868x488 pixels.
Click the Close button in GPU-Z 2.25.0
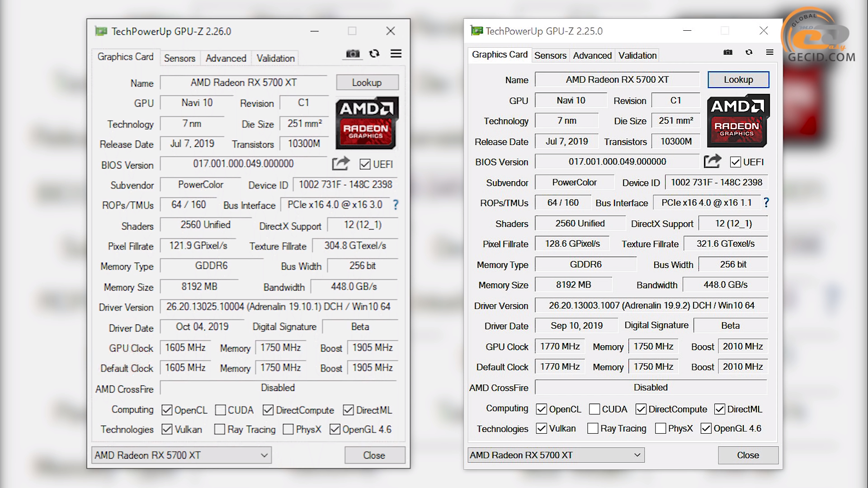[748, 455]
